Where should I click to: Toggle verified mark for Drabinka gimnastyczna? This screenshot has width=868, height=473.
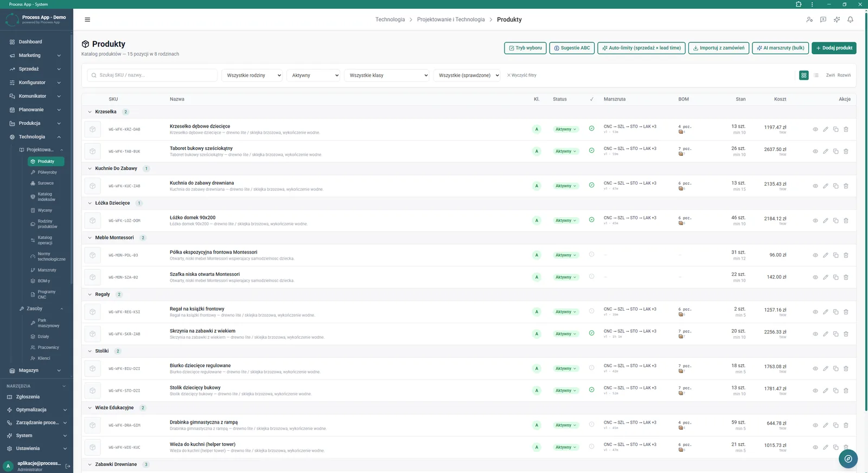(591, 425)
